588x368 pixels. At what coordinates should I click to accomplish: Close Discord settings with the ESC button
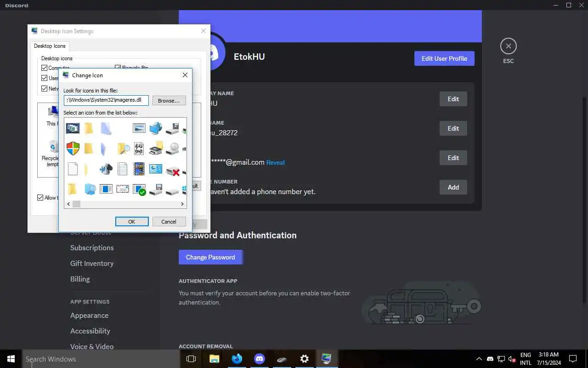coord(508,46)
